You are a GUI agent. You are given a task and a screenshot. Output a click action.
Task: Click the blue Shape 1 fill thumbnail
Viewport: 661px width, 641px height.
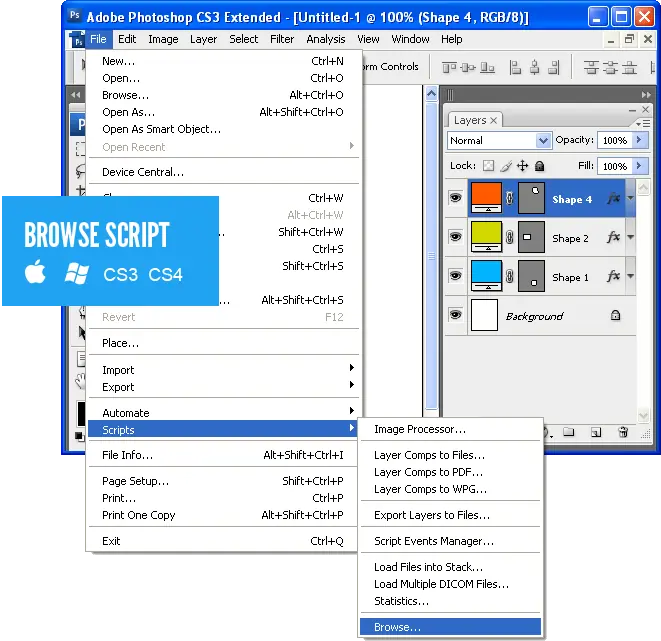pos(486,276)
